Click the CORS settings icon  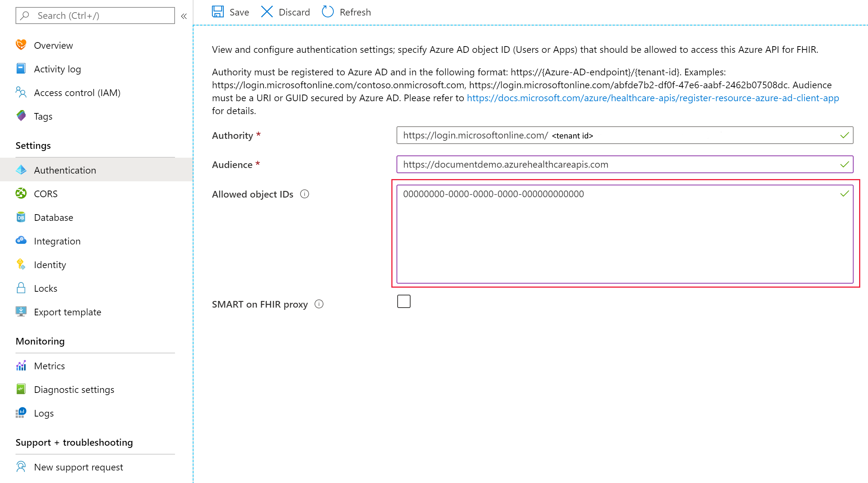click(x=20, y=193)
